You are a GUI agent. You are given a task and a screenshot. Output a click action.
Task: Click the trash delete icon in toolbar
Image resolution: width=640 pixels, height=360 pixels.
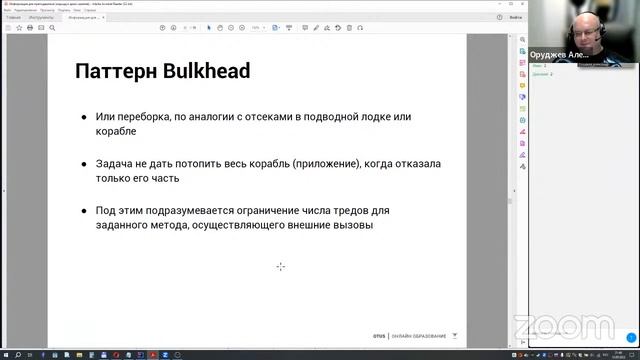349,28
